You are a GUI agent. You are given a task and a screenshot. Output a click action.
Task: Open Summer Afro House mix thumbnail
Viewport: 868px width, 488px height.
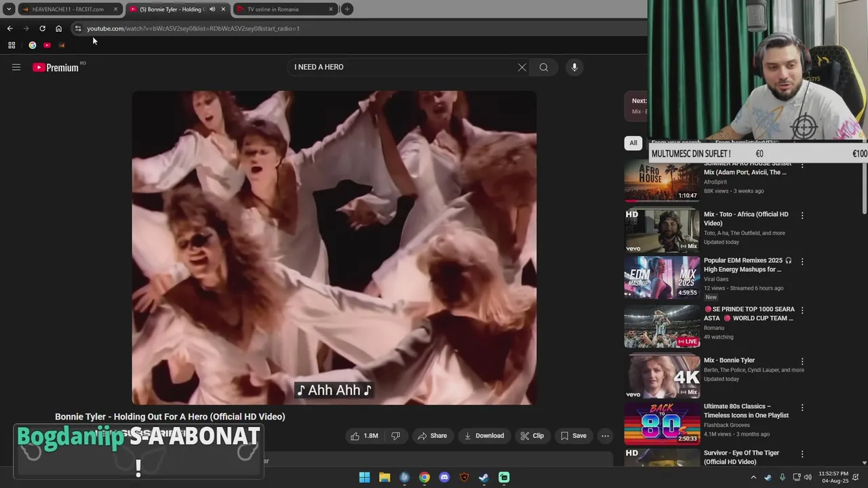click(x=662, y=181)
